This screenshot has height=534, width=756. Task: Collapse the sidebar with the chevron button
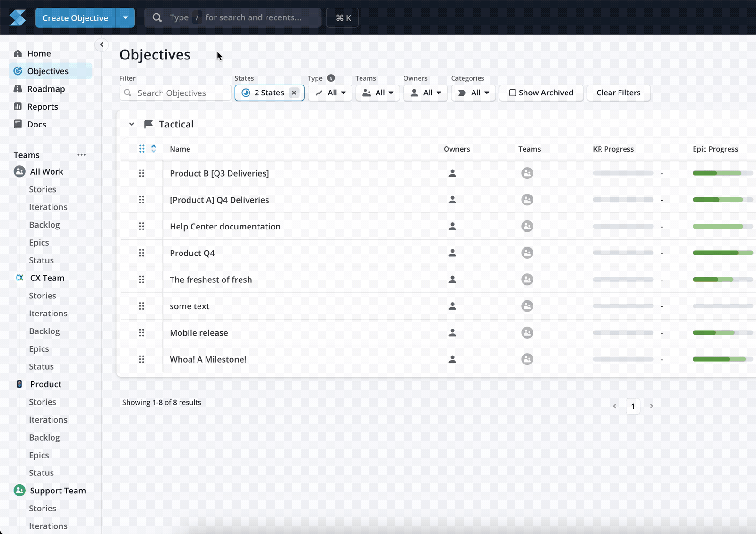coord(102,45)
